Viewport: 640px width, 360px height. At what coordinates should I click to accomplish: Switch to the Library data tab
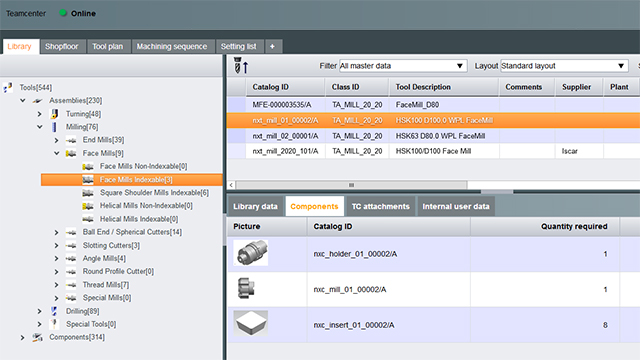click(x=256, y=207)
